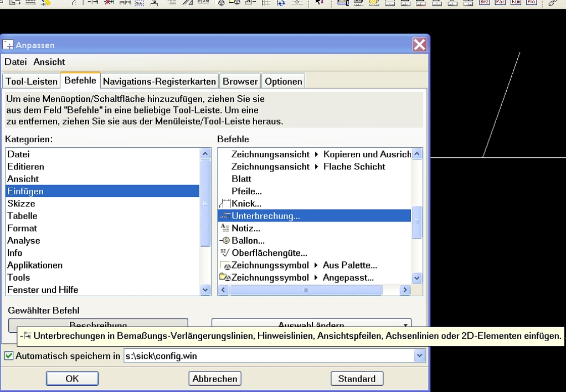Select the Befehle tab
The image size is (566, 392).
(x=80, y=80)
